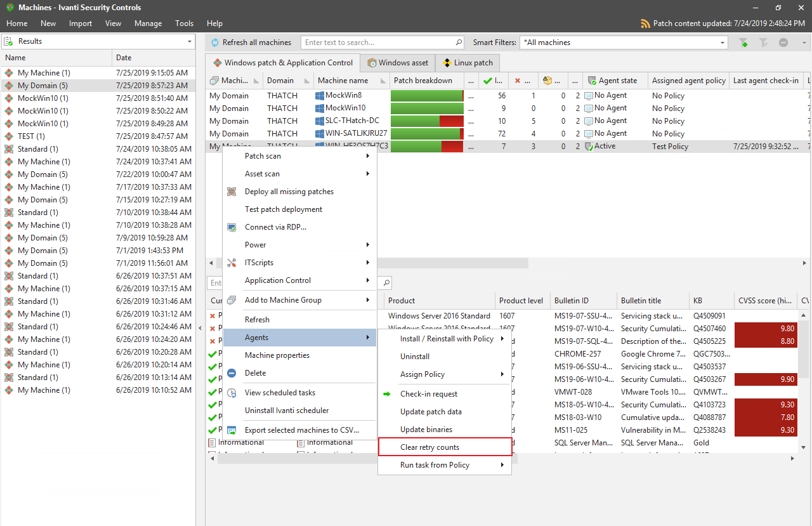Click the green arrow Check-in request icon
This screenshot has height=526, width=812.
coord(386,394)
